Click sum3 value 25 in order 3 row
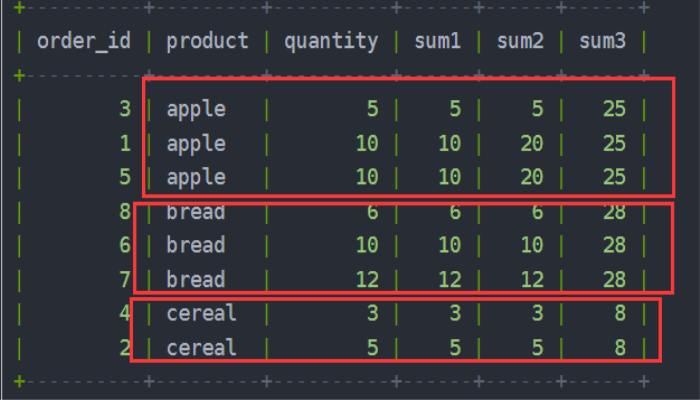 click(x=614, y=109)
